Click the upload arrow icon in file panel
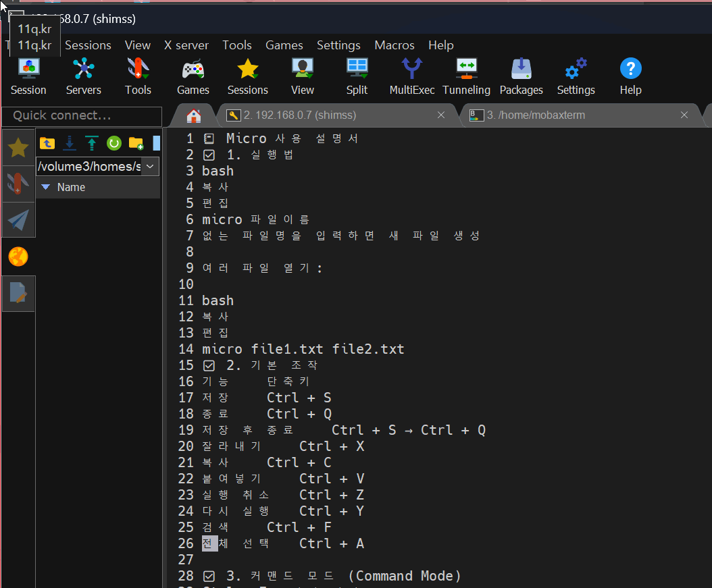 (92, 143)
